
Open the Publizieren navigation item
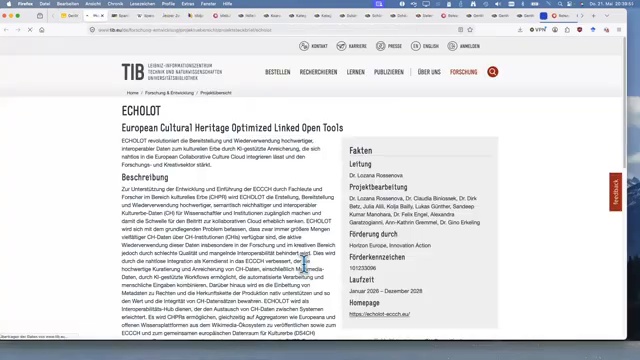click(x=389, y=72)
